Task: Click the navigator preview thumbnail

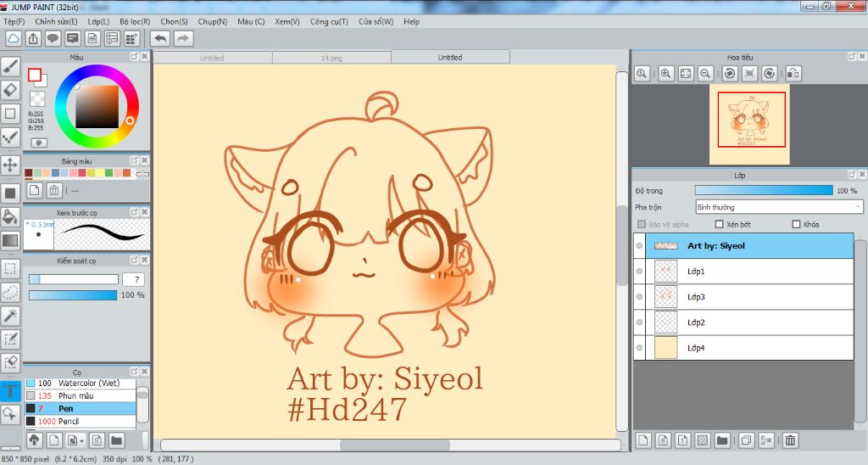Action: pyautogui.click(x=749, y=125)
